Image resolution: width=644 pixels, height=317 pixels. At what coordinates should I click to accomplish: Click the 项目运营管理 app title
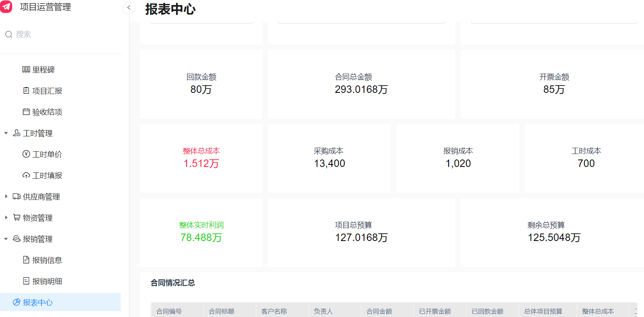45,7
